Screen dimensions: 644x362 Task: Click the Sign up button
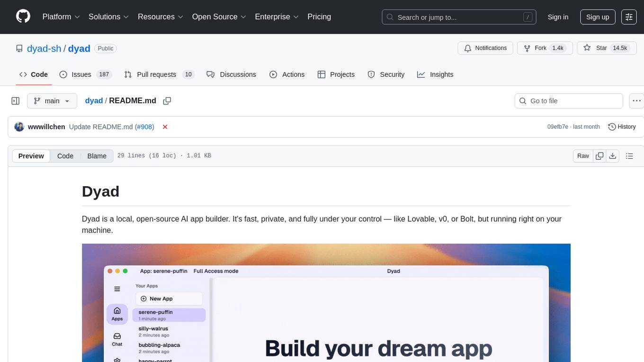point(598,17)
